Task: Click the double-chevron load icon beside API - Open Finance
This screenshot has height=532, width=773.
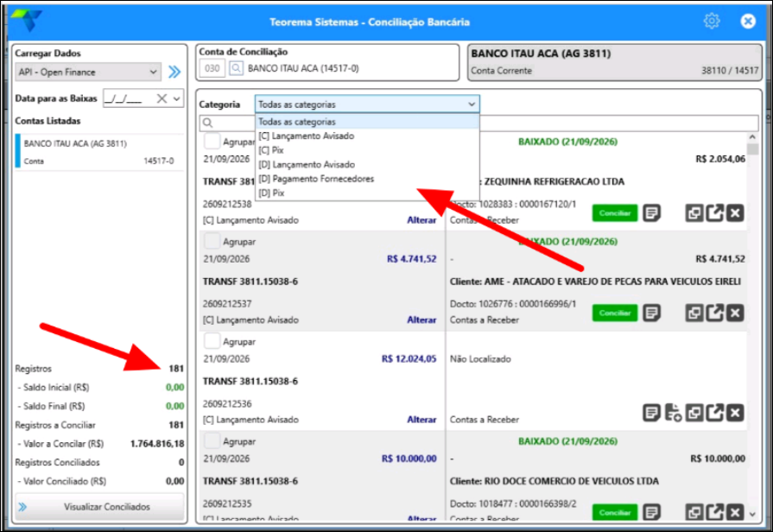Action: pos(174,72)
